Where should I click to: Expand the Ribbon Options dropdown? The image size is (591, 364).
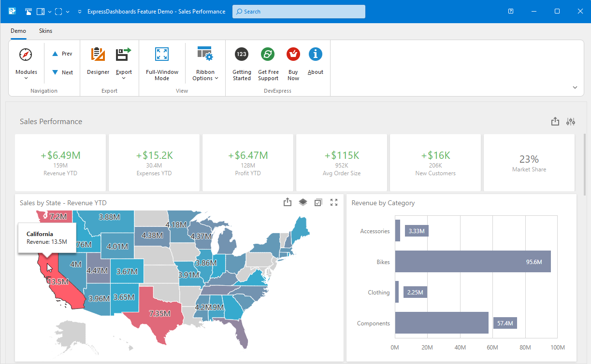pyautogui.click(x=205, y=62)
